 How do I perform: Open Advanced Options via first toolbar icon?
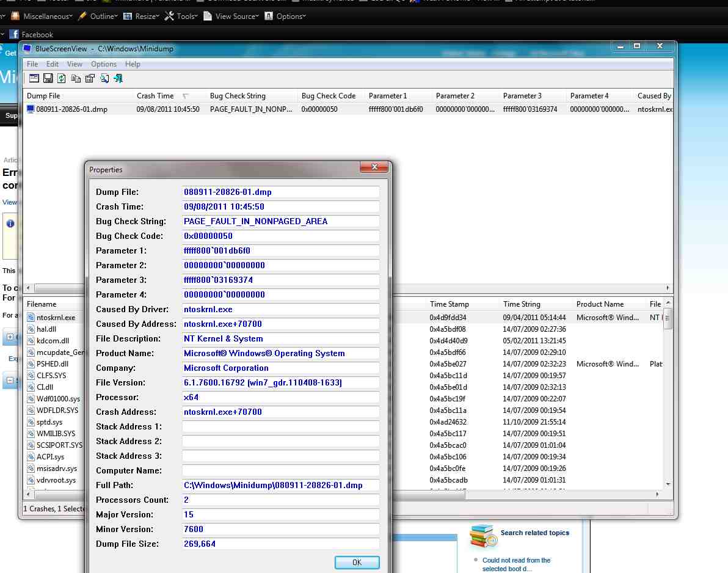tap(34, 78)
